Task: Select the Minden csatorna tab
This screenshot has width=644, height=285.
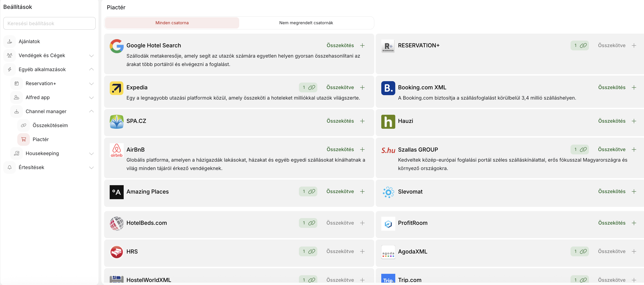Action: pos(172,23)
